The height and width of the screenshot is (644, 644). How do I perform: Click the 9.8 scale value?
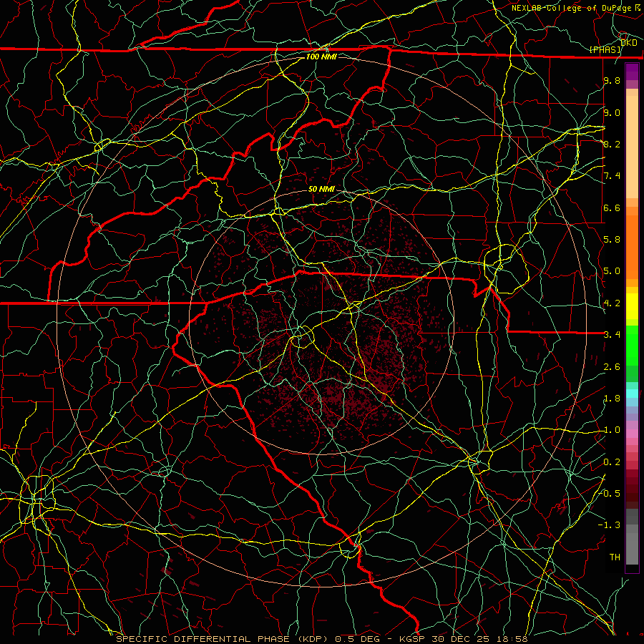pyautogui.click(x=612, y=80)
